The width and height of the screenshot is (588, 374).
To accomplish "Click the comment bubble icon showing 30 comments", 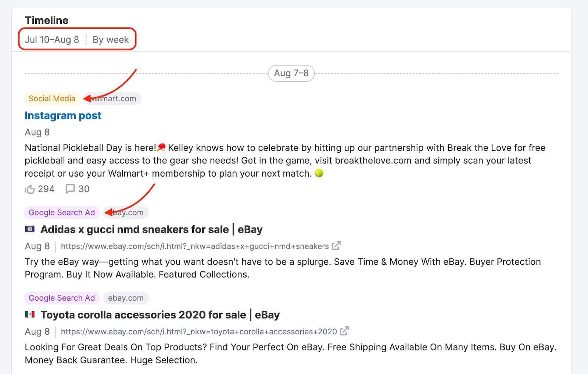I will 77,189.
